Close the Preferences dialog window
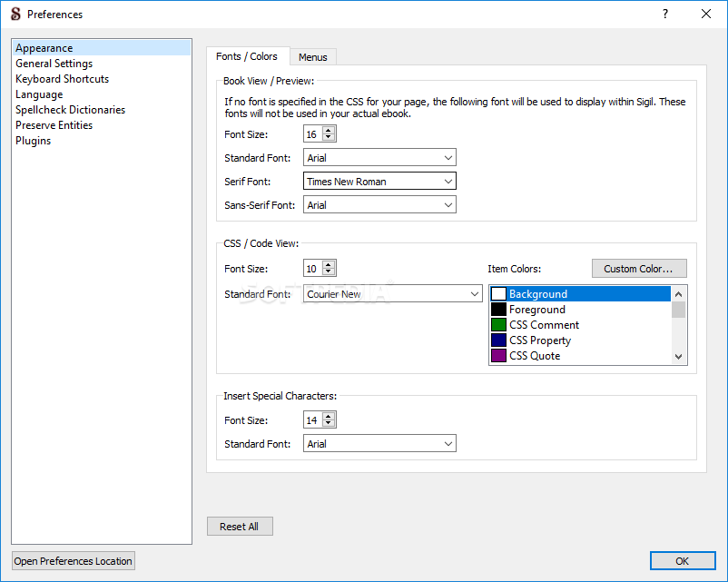This screenshot has height=582, width=728. click(x=706, y=14)
